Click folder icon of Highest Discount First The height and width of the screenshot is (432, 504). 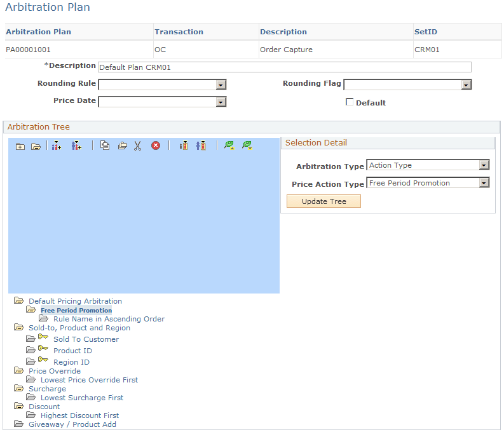click(31, 415)
